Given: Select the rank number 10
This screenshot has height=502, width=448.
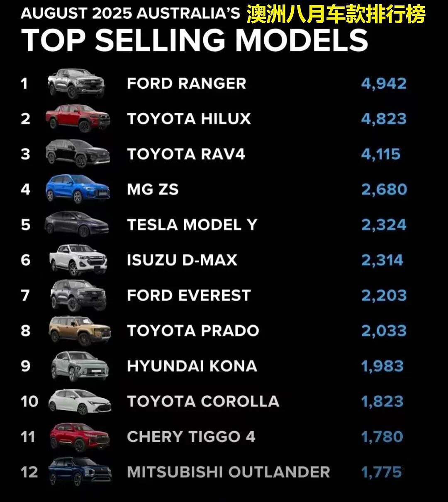Looking at the screenshot, I should [29, 402].
